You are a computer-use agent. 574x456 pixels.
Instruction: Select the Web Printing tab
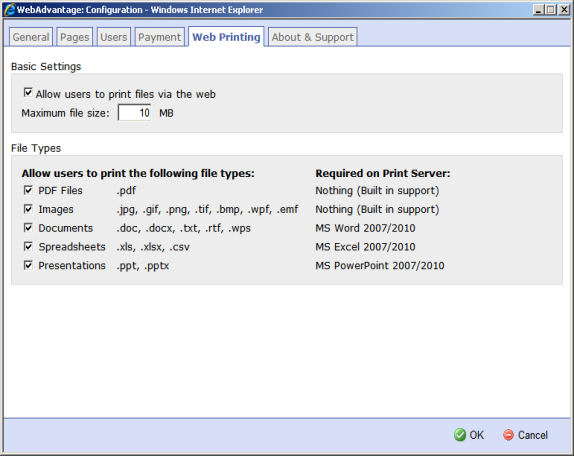(x=226, y=37)
